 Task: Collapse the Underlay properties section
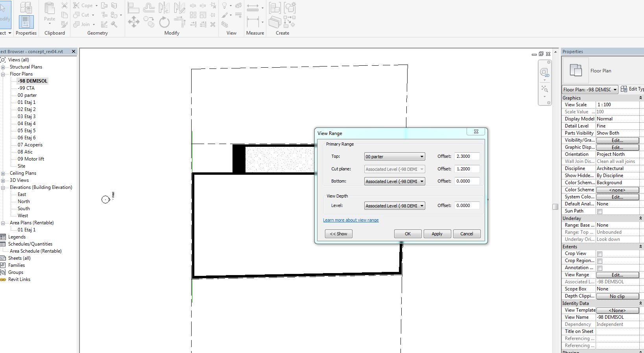click(640, 218)
